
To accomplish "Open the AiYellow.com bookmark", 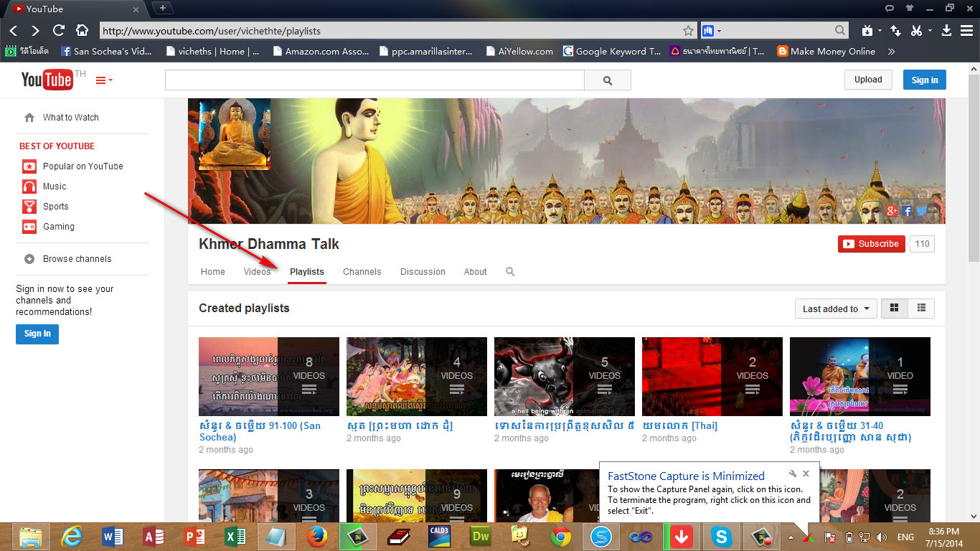I will click(519, 52).
